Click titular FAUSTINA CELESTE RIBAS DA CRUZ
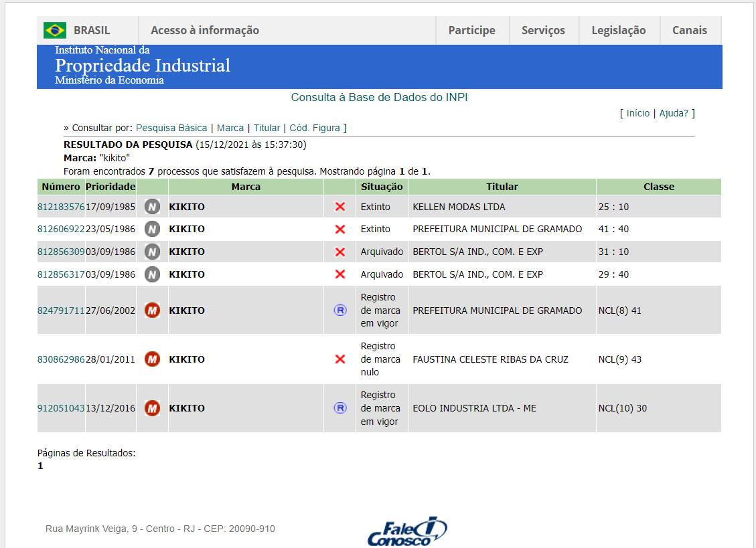 click(490, 359)
